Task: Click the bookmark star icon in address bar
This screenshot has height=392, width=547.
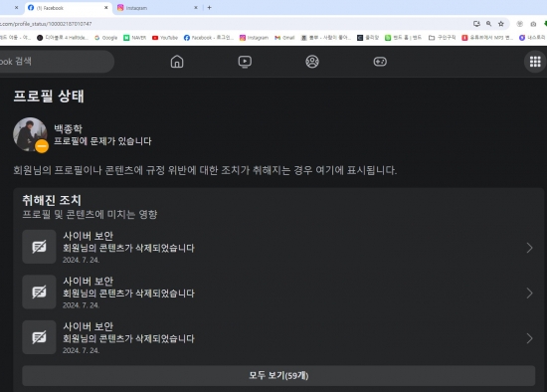Action: (501, 24)
